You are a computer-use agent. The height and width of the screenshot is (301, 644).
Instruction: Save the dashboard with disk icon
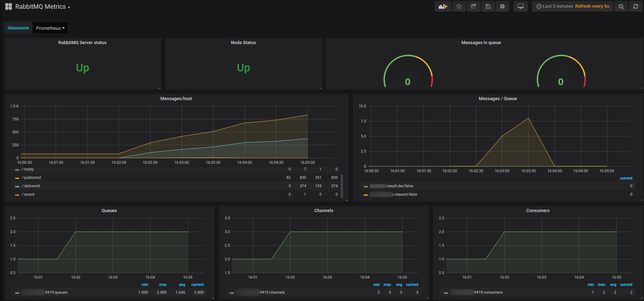[488, 6]
